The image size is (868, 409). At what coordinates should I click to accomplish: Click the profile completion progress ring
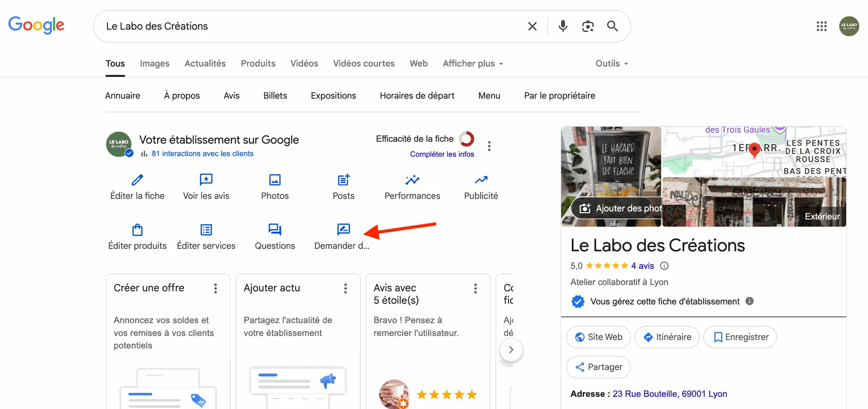point(467,139)
